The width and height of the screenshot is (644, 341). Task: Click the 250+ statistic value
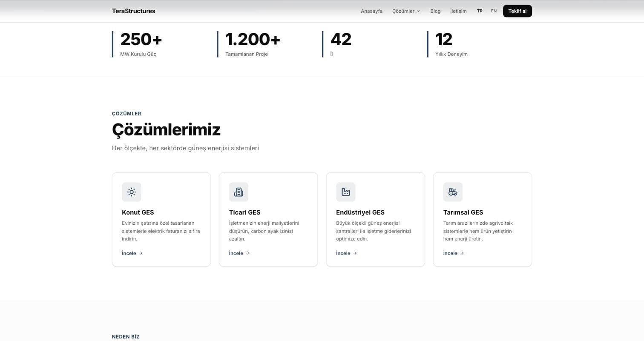141,40
